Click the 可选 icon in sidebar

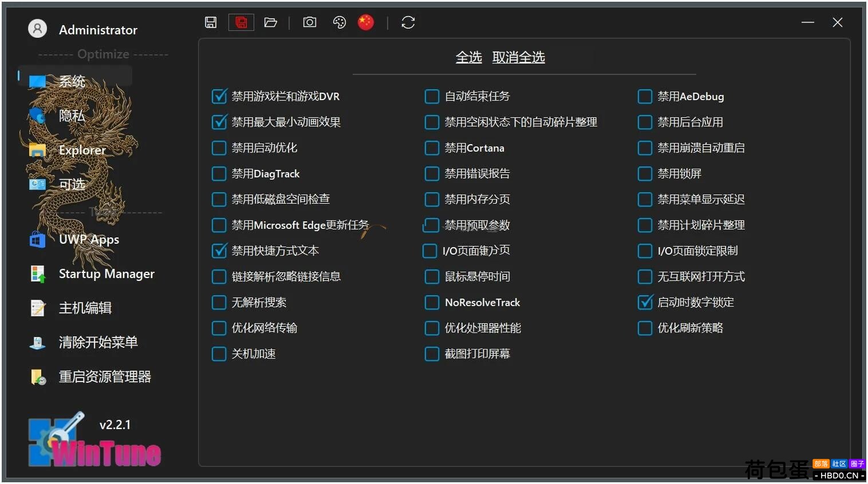[x=38, y=184]
